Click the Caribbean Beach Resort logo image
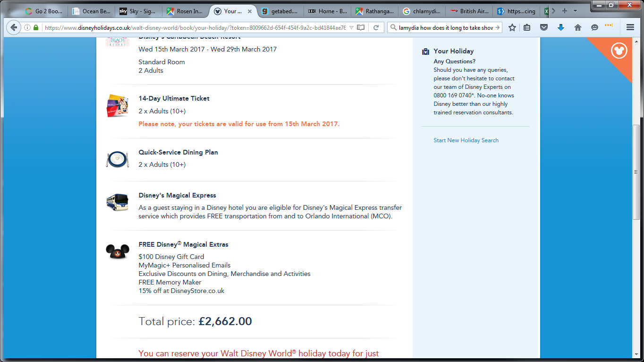The width and height of the screenshot is (644, 362). (x=118, y=42)
